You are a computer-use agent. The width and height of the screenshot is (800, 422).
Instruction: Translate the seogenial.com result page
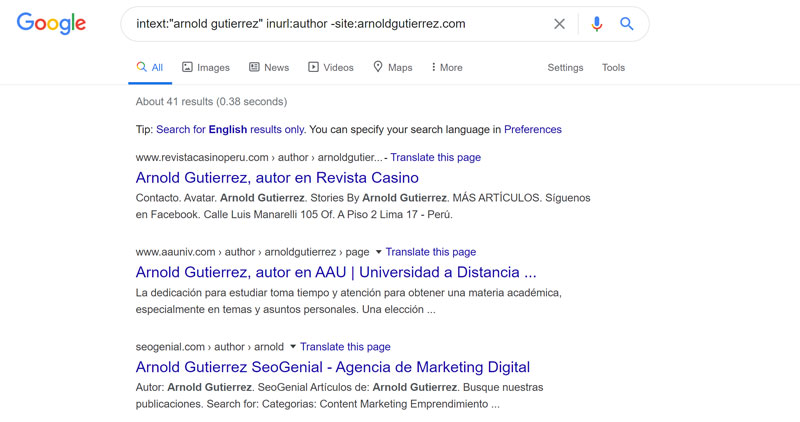345,347
